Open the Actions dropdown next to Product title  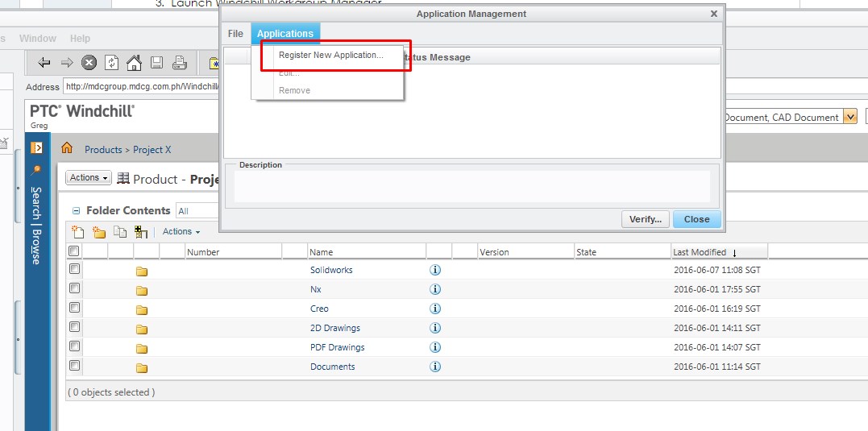click(89, 177)
